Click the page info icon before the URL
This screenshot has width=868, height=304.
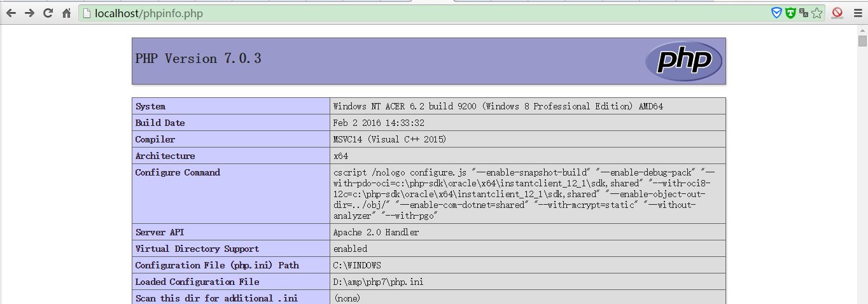[x=87, y=13]
